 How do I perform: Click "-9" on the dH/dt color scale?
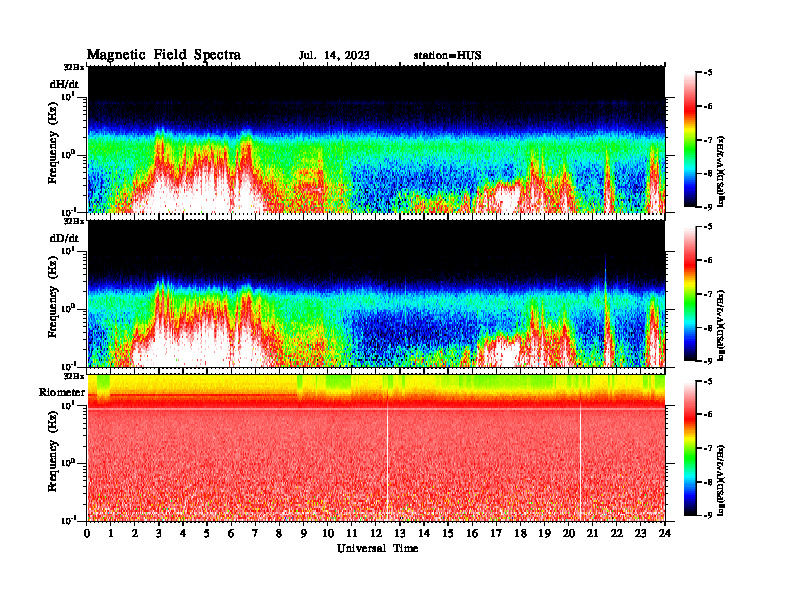(x=708, y=207)
